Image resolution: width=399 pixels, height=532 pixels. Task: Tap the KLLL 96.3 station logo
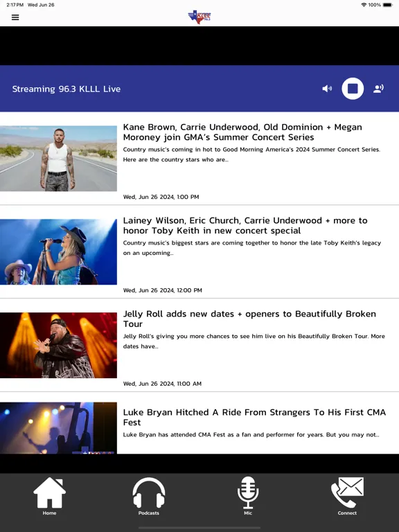[199, 17]
